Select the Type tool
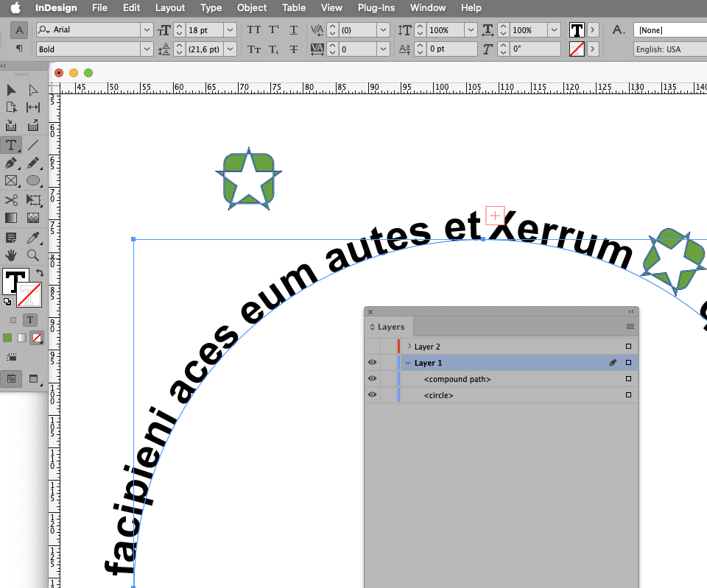The height and width of the screenshot is (588, 707). tap(10, 145)
